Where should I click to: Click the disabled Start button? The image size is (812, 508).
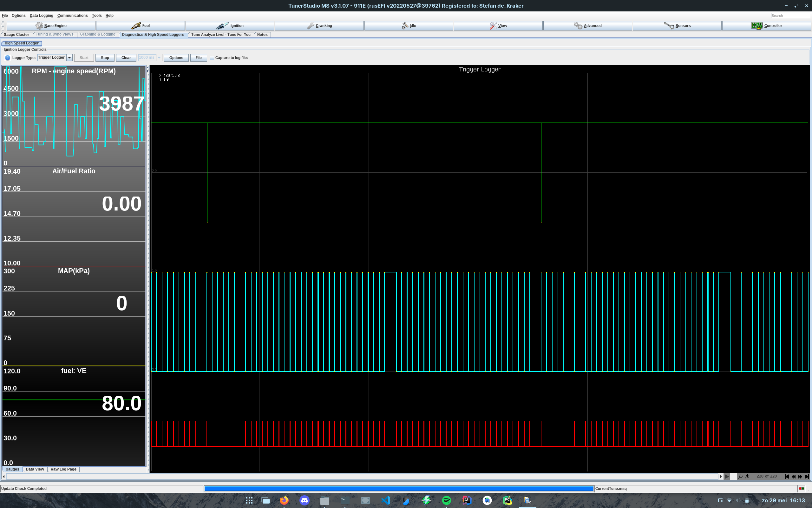(x=84, y=58)
